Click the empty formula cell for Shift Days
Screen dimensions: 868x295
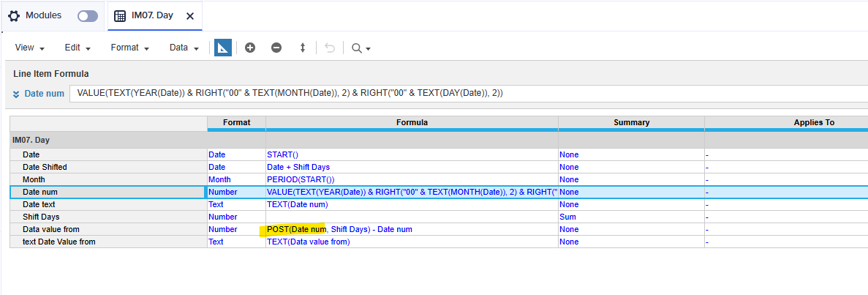[x=412, y=217]
